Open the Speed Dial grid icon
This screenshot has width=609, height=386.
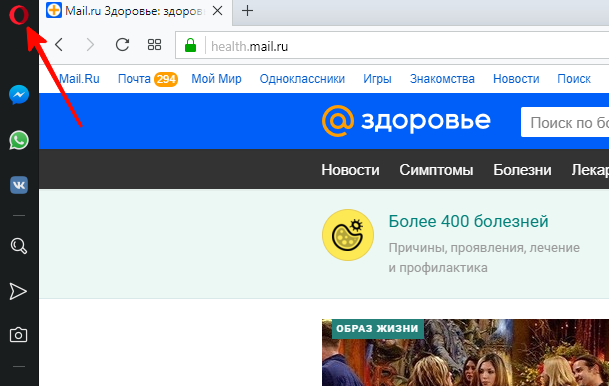[x=154, y=45]
